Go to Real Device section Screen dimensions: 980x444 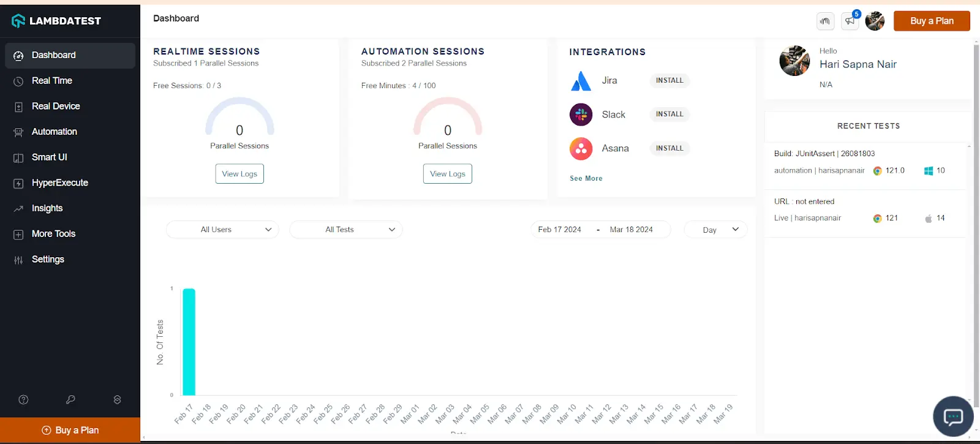tap(70, 106)
